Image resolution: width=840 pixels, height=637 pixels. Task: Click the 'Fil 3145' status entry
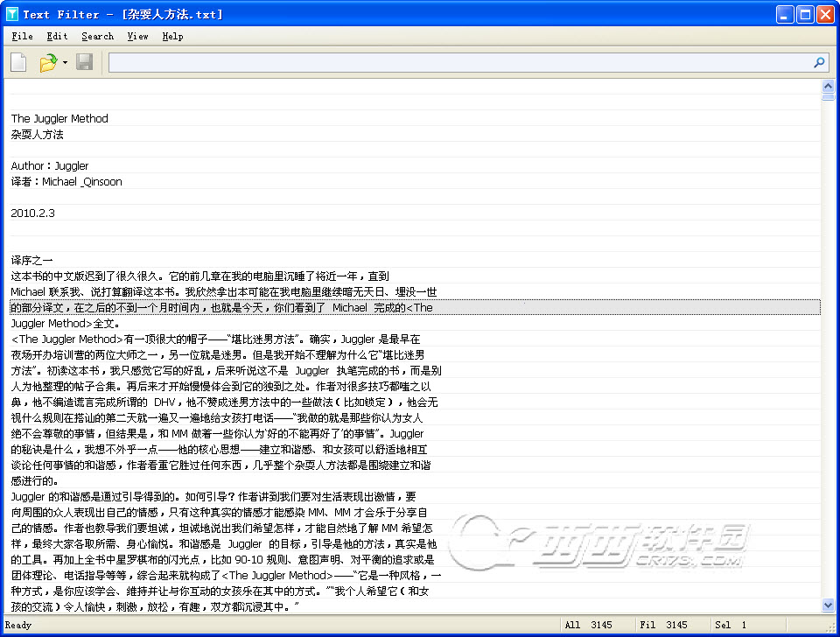(x=663, y=625)
